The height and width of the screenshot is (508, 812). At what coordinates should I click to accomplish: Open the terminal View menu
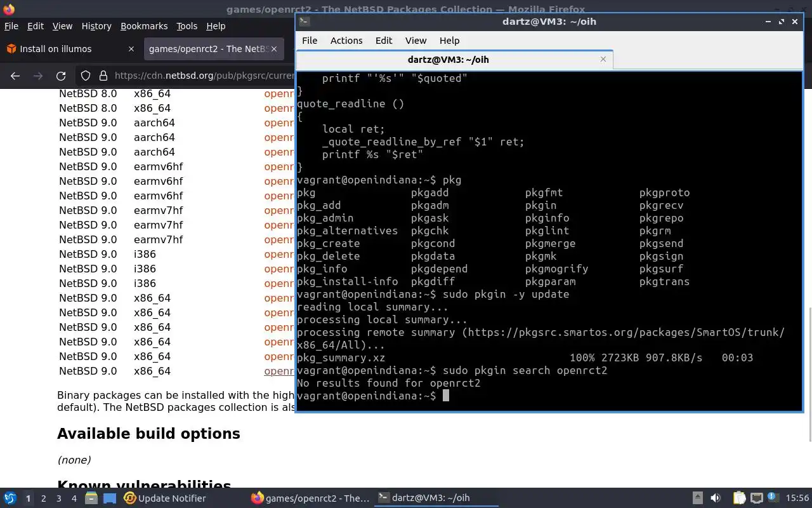pyautogui.click(x=416, y=40)
